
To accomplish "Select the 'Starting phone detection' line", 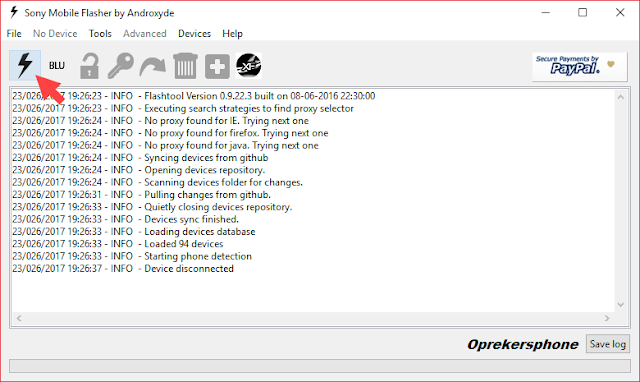I will pos(132,256).
